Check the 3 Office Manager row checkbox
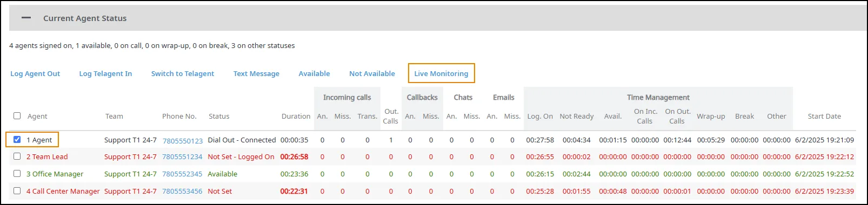 coord(17,174)
